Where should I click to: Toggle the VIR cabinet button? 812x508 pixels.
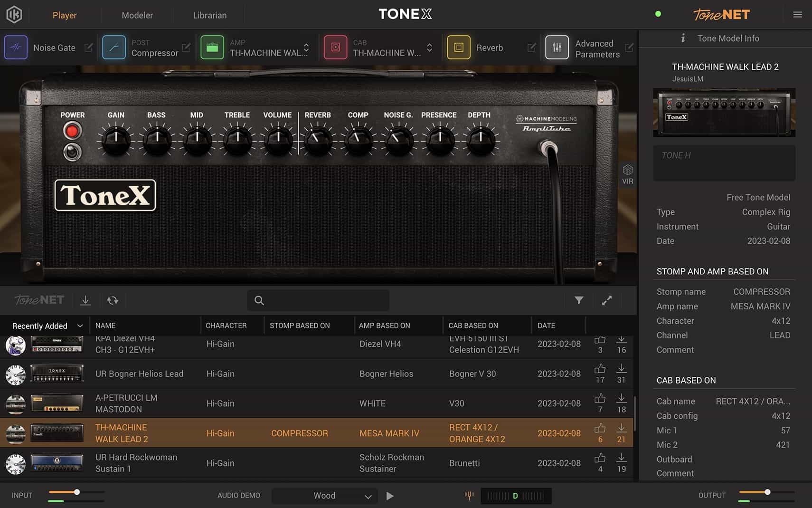(628, 174)
